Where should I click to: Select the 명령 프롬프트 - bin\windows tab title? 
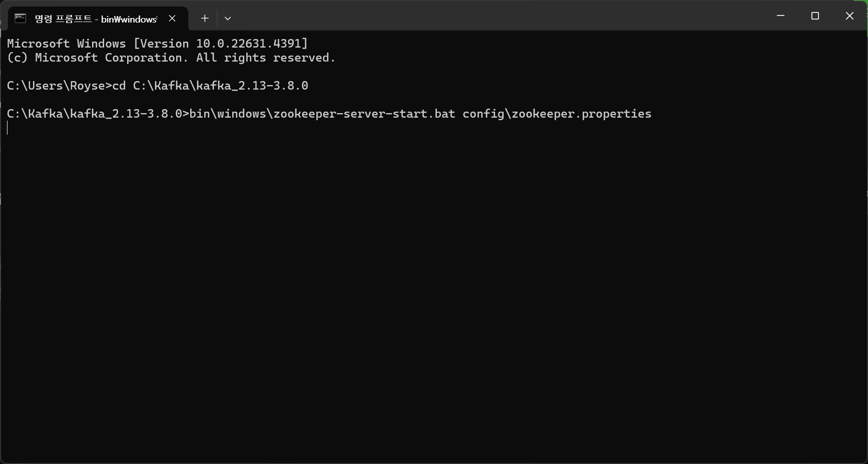click(96, 19)
